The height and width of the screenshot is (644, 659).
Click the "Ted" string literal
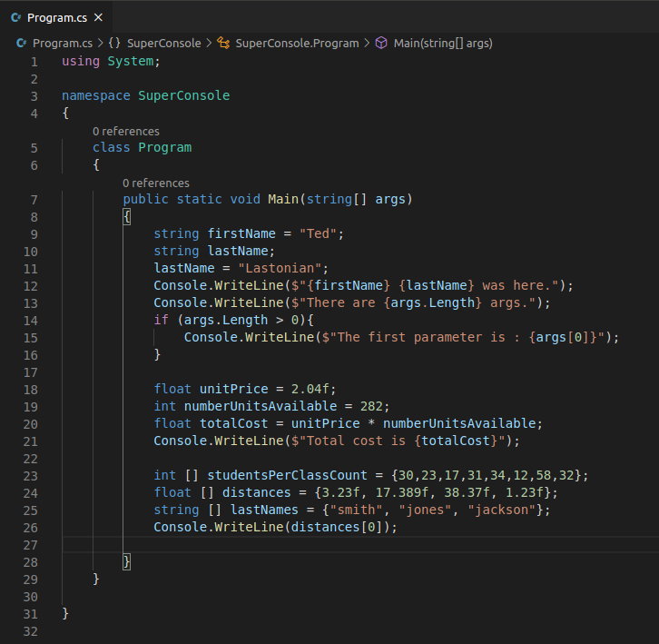(x=318, y=233)
